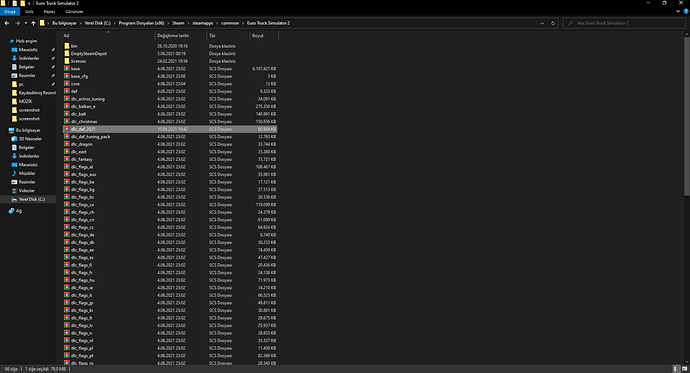Select common in the address path
The image size is (690, 373).
click(230, 23)
